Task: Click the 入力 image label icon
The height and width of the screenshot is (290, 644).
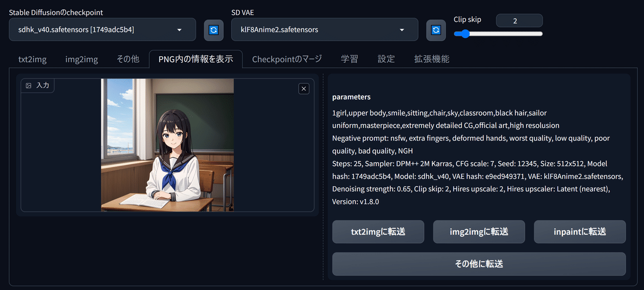Action: [29, 85]
